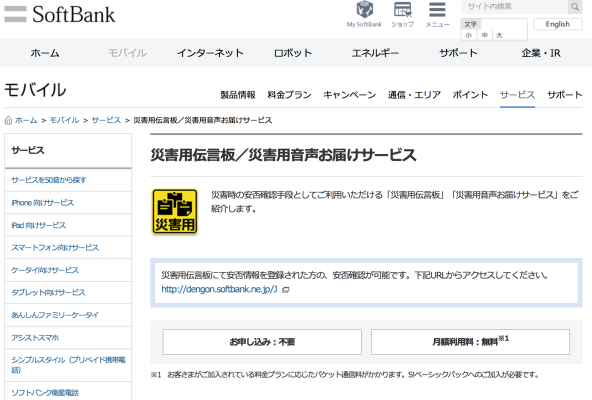This screenshot has height=400, width=592.
Task: Switch site language to English
Action: tap(558, 24)
